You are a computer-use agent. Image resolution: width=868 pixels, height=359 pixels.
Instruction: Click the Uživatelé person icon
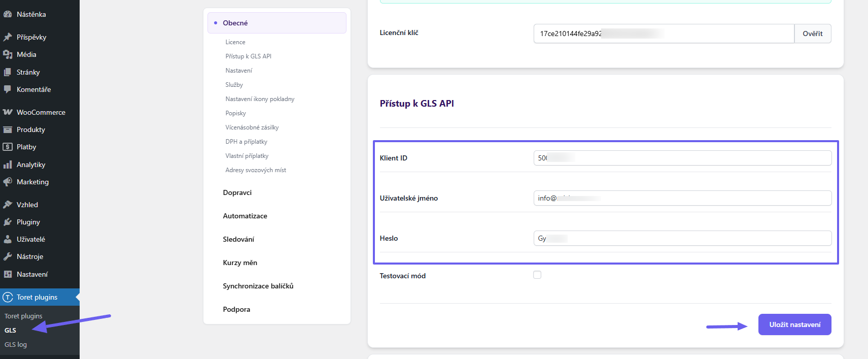pos(8,239)
